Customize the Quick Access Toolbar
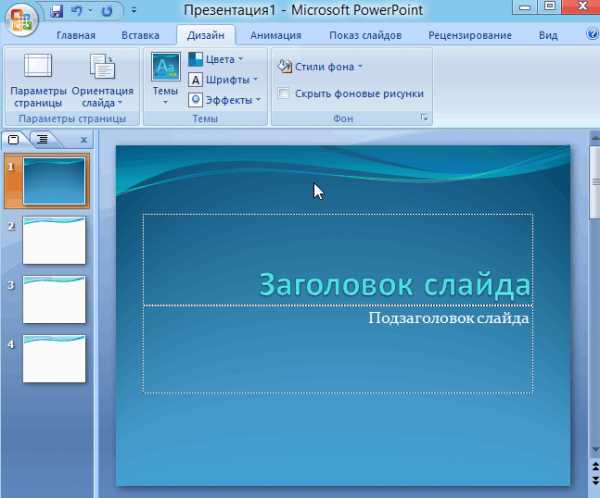The width and height of the screenshot is (600, 498). pyautogui.click(x=134, y=11)
